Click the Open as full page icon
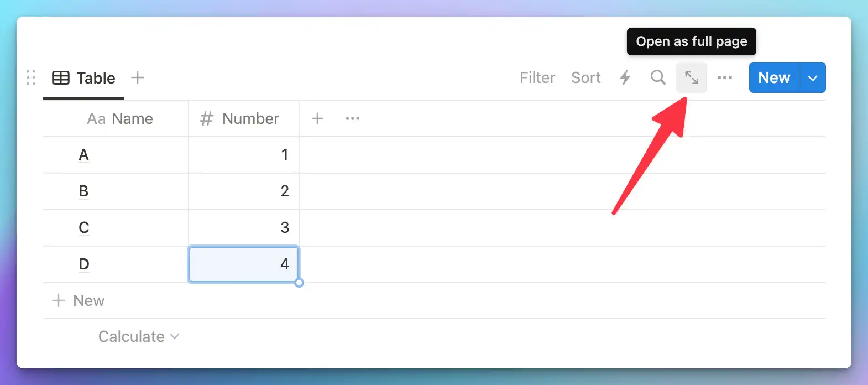The height and width of the screenshot is (385, 868). 691,77
